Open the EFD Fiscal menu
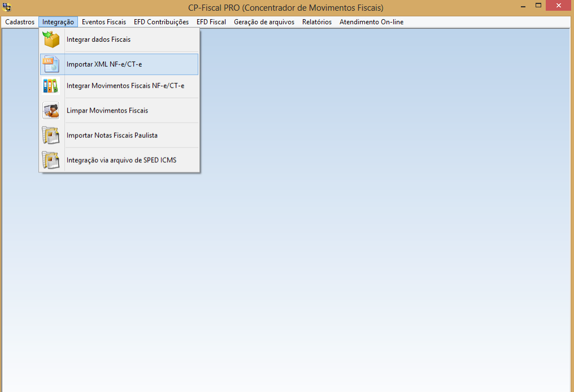574x392 pixels. click(x=211, y=22)
